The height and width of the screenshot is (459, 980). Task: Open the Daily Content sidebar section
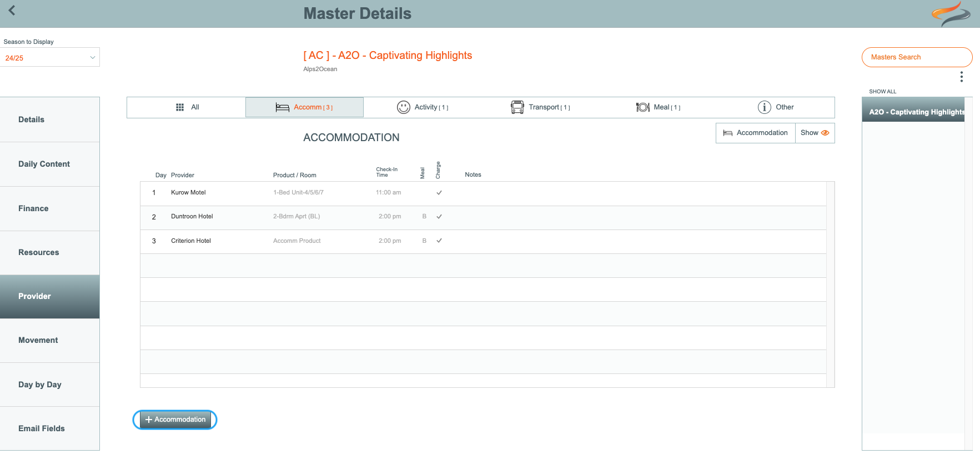point(50,164)
